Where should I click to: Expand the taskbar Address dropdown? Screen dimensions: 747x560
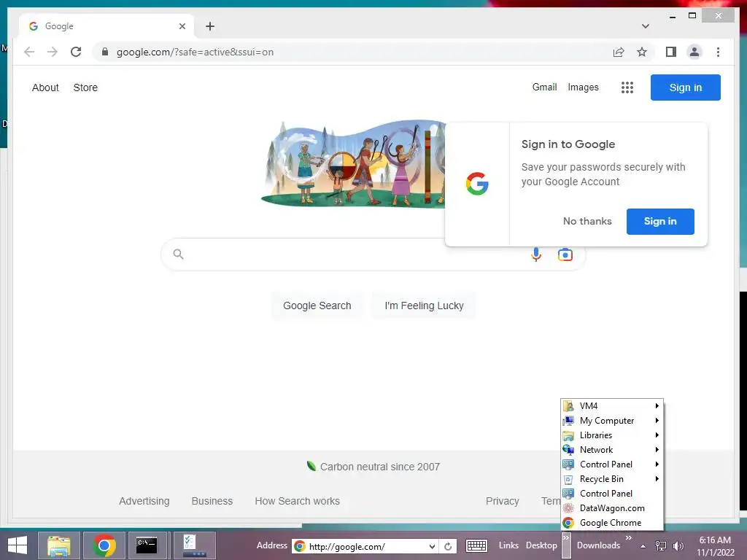click(432, 546)
